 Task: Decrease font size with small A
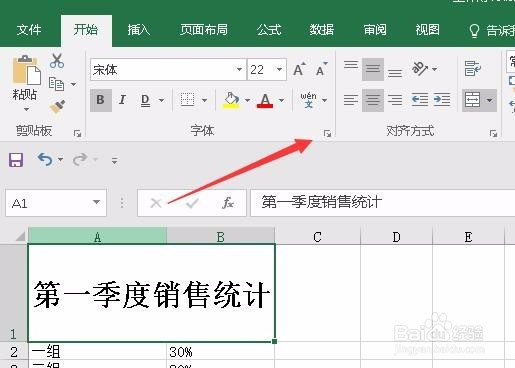pyautogui.click(x=321, y=69)
